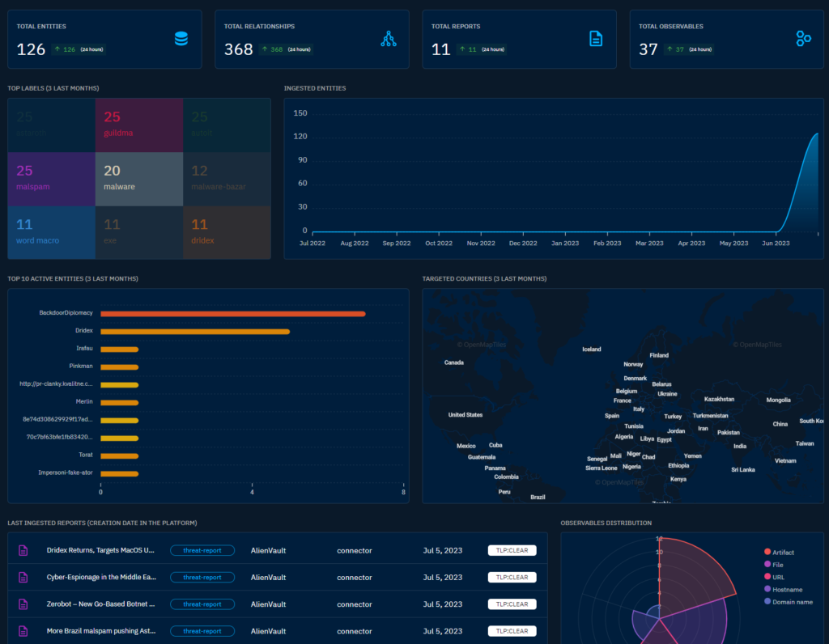829x644 pixels.
Task: Open the Cyber-Espionage in the Middle East report
Action: [100, 578]
